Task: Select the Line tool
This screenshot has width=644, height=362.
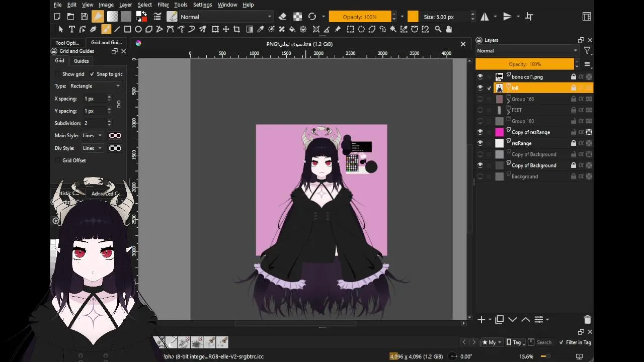Action: pos(117,29)
